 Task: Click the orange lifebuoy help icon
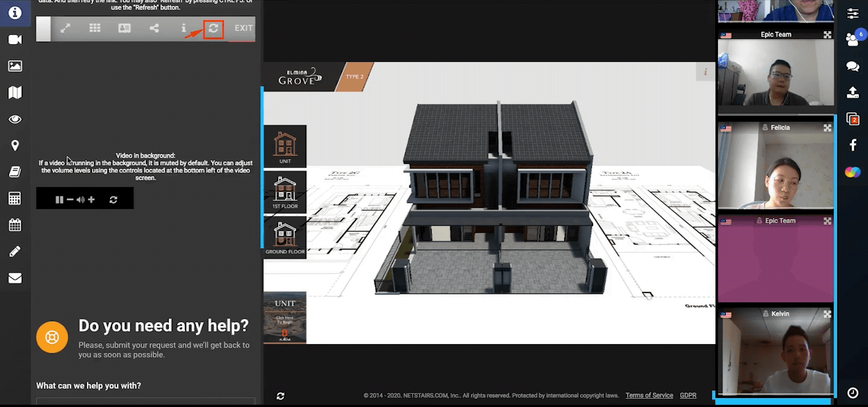52,337
